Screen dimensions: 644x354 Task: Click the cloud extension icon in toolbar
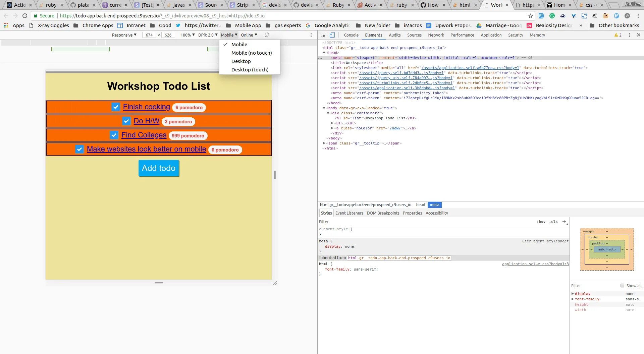pos(563,16)
